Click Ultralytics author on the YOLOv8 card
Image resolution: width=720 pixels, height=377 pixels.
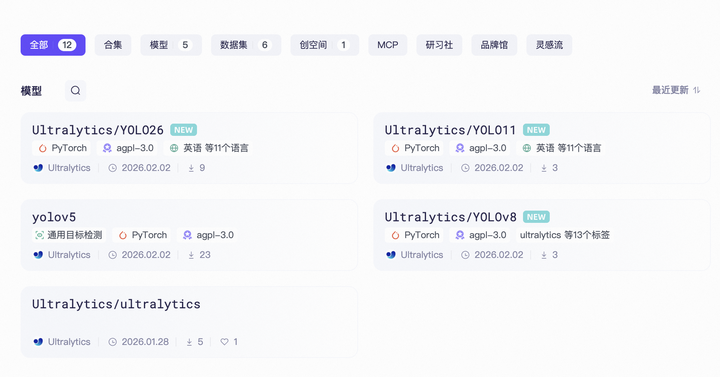(x=415, y=255)
